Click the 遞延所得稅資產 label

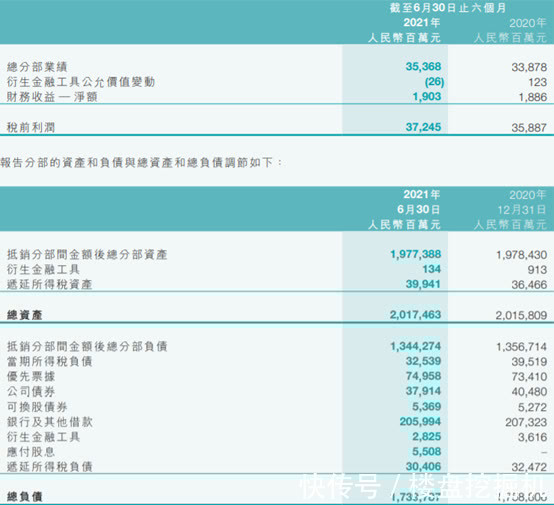click(x=49, y=284)
